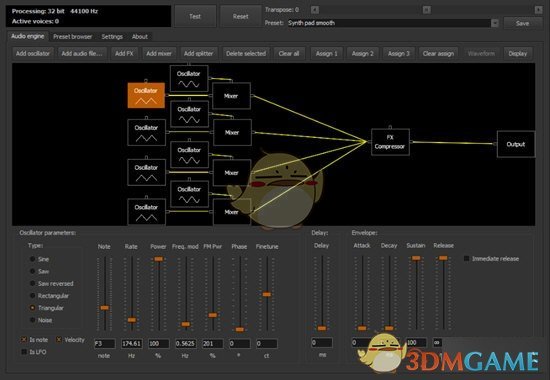550x380 pixels.
Task: Open the Preset dropdown arrow
Action: 495,23
